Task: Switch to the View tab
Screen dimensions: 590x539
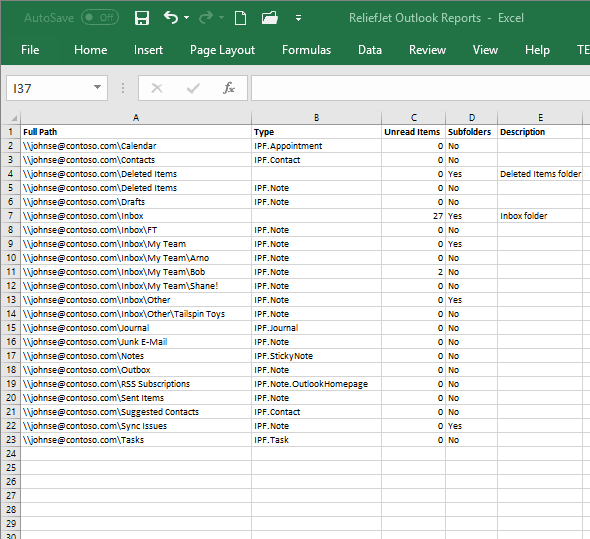Action: [485, 50]
